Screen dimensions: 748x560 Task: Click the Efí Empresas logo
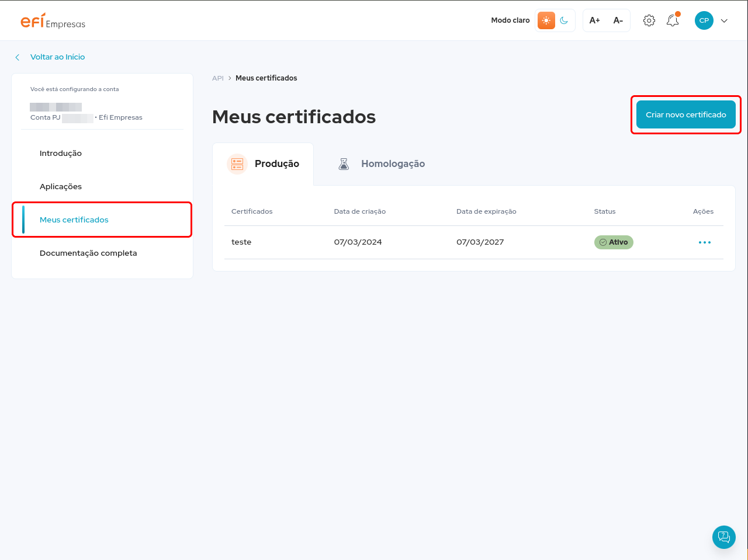click(x=53, y=21)
